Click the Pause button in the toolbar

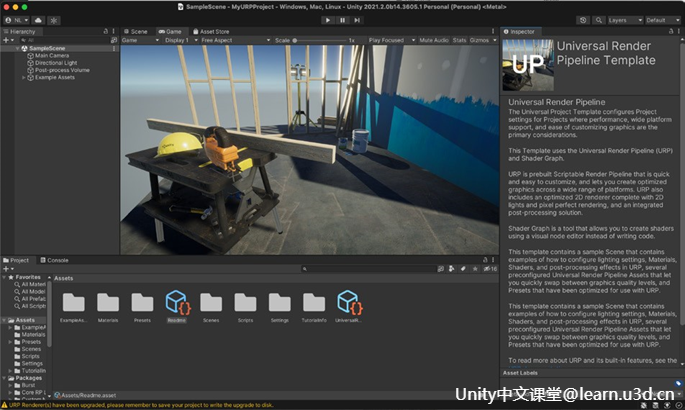342,19
